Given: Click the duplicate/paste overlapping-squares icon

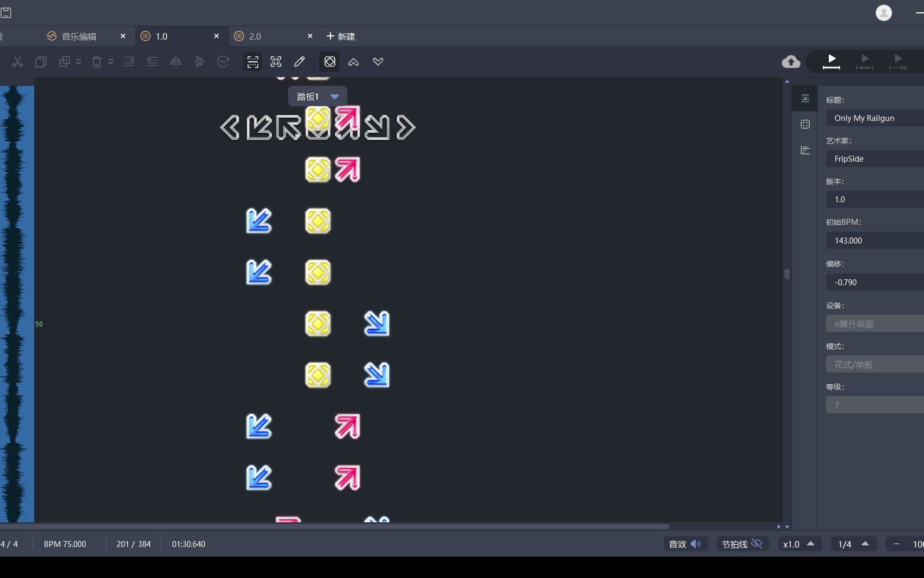Looking at the screenshot, I should coord(64,62).
